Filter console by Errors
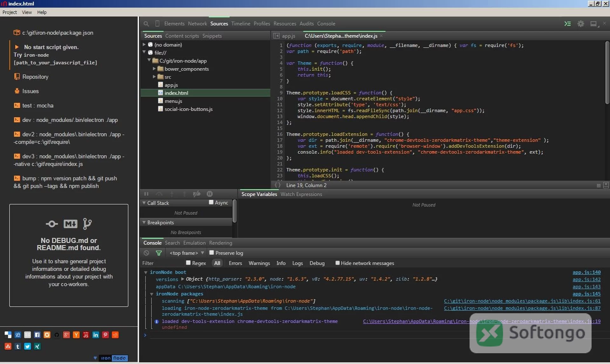 point(235,263)
